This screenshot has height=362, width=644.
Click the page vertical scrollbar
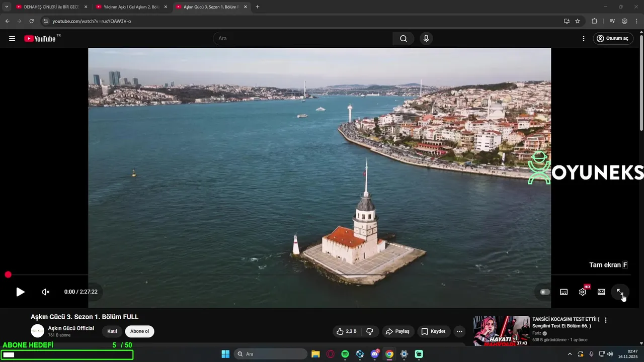[x=641, y=83]
